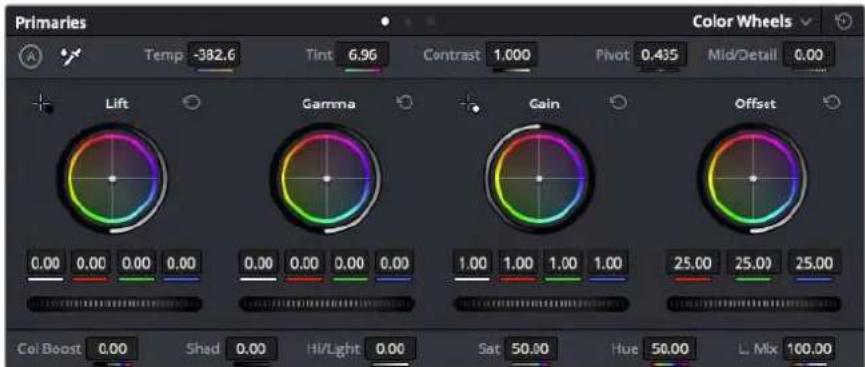The height and width of the screenshot is (367, 865).
Task: Pick black point with Lift crosshair
Action: point(42,103)
